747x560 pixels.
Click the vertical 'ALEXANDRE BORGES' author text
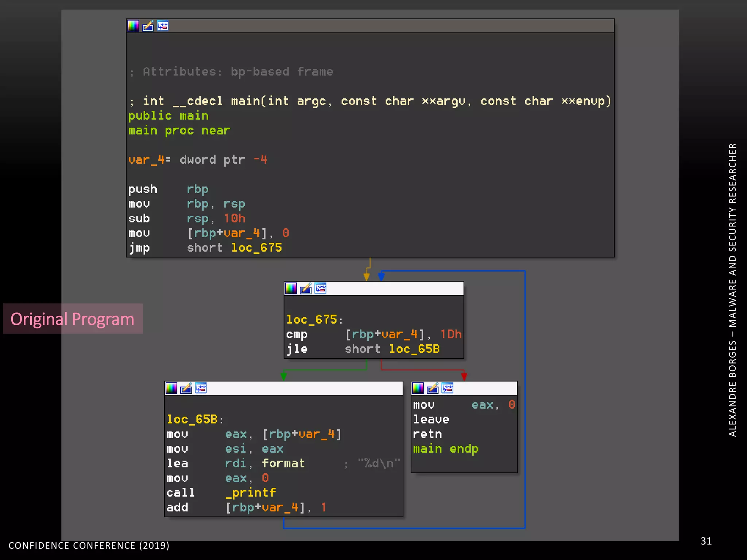point(732,290)
